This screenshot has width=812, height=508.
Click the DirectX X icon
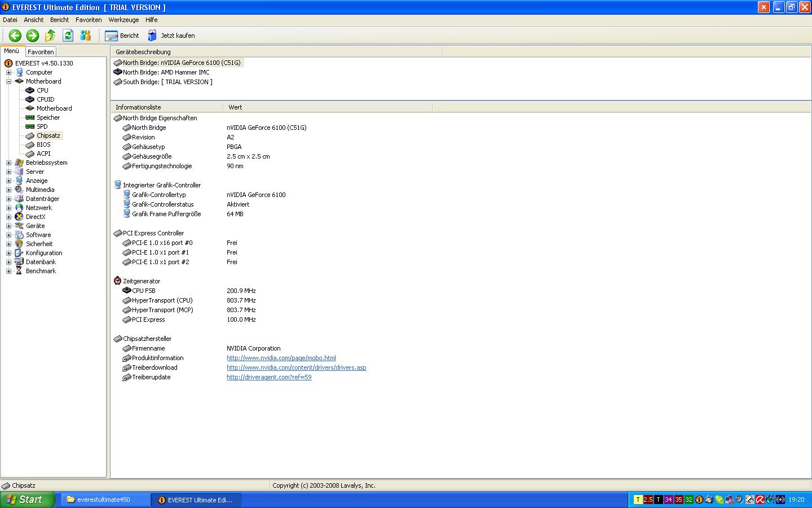coord(19,217)
